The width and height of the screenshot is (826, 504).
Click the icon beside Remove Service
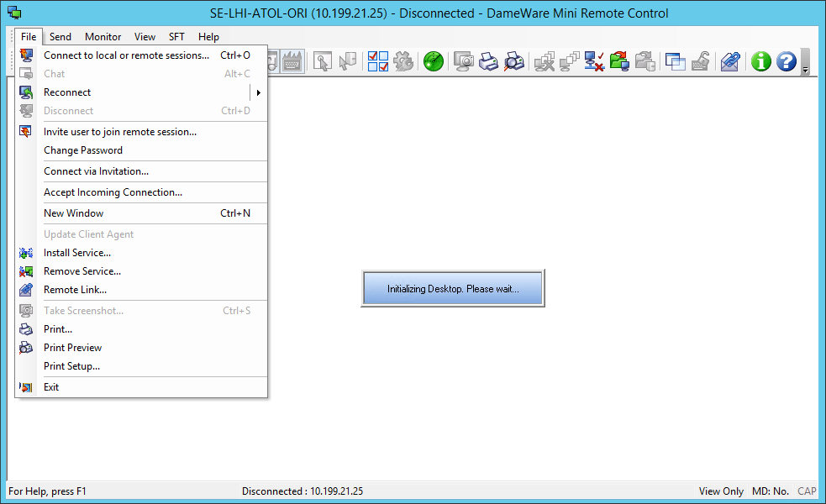point(26,272)
